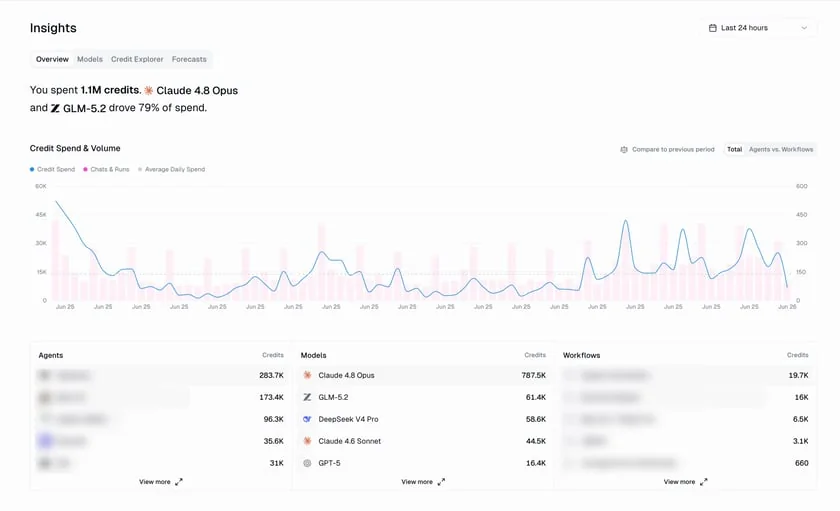Click the expand arrows icon in Agents card
The image size is (840, 511).
179,482
